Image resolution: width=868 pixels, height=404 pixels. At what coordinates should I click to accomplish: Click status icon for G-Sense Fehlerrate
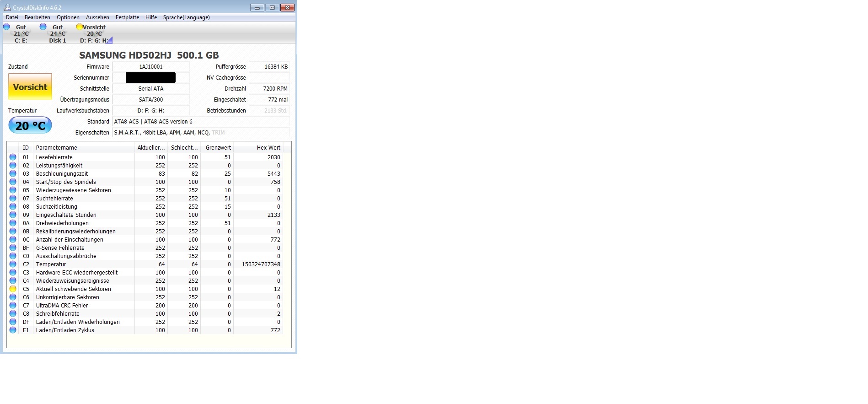[13, 248]
